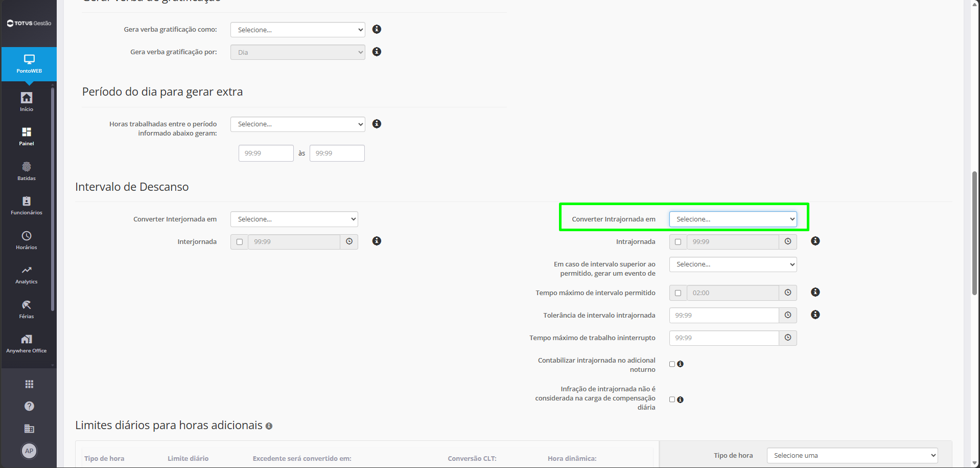Click the page vertical scrollbar thumb

pos(975,233)
